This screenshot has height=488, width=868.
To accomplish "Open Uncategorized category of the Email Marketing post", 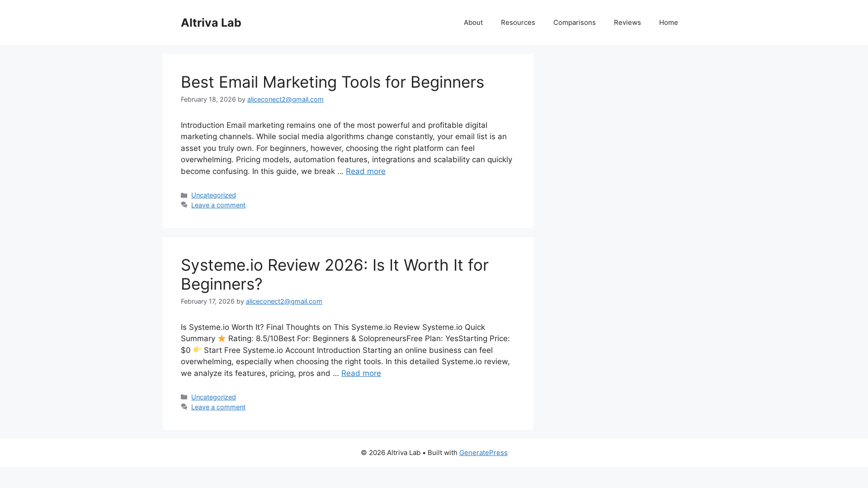I will [x=213, y=195].
